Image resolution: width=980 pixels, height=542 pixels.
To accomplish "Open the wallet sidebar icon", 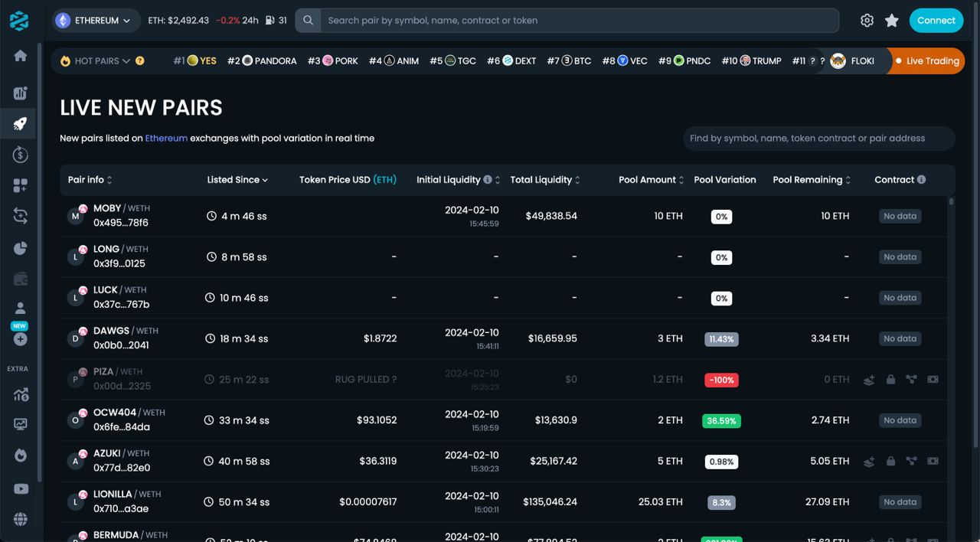I will click(x=21, y=279).
